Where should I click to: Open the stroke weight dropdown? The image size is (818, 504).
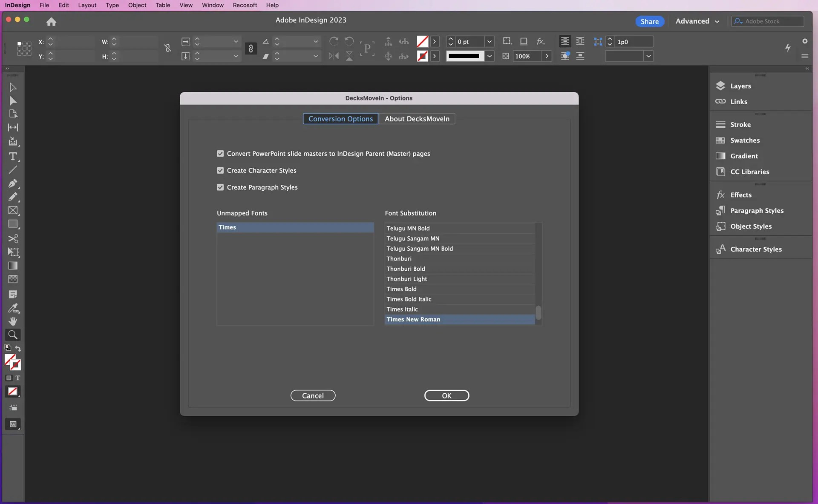tap(489, 41)
